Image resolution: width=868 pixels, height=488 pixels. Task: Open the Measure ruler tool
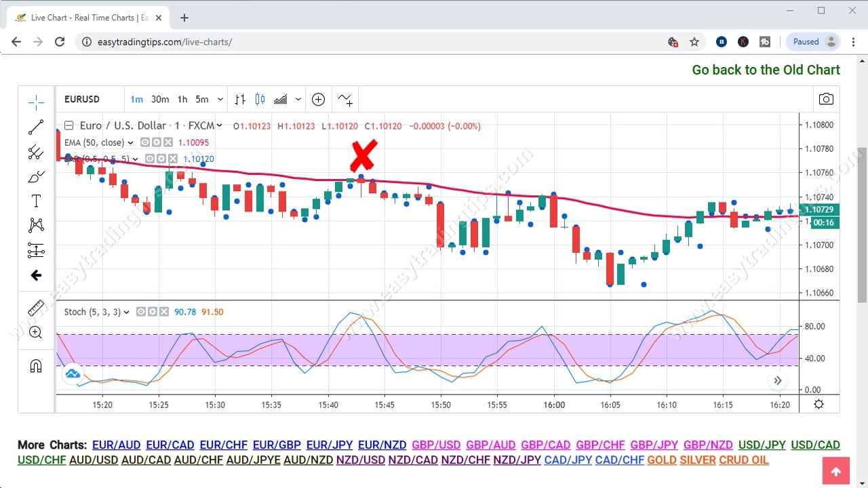35,307
